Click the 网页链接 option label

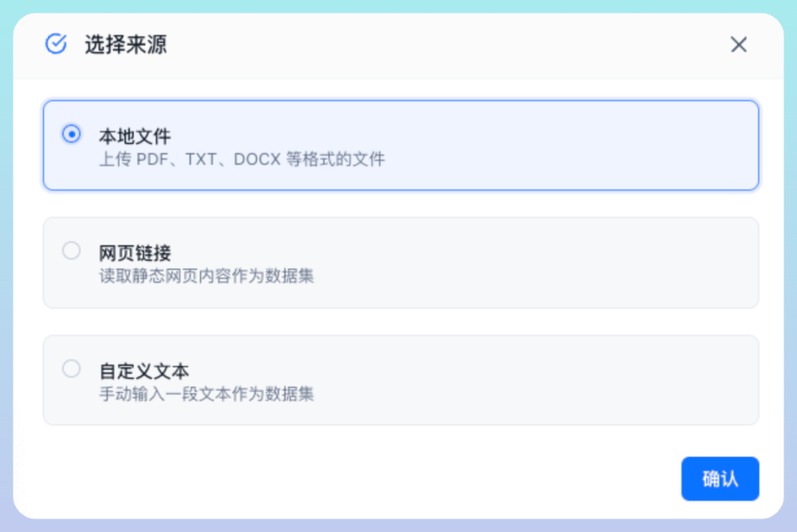[135, 252]
